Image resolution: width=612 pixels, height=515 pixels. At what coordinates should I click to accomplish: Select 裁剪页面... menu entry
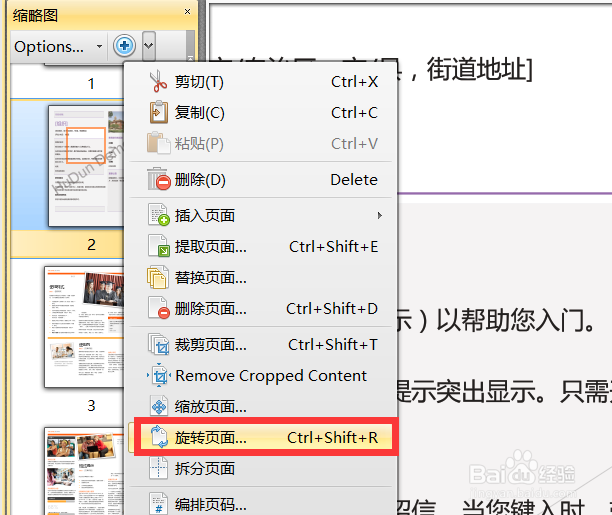coord(261,344)
